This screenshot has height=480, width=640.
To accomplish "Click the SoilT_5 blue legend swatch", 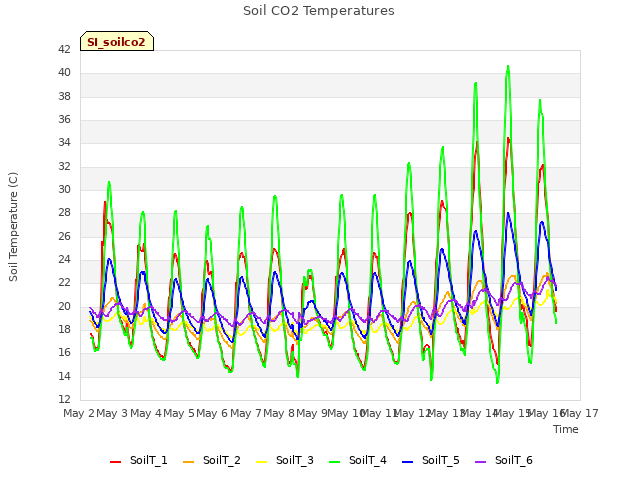I will click(408, 462).
